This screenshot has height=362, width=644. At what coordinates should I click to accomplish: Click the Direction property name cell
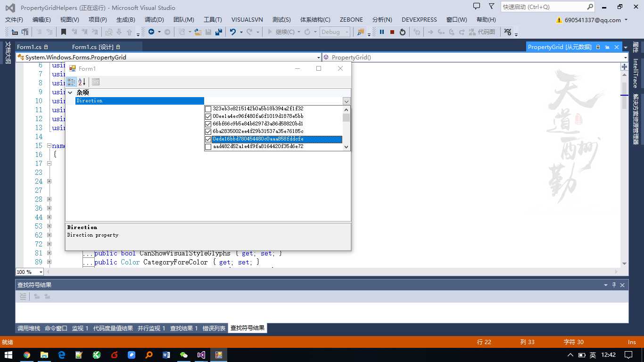[x=140, y=101]
